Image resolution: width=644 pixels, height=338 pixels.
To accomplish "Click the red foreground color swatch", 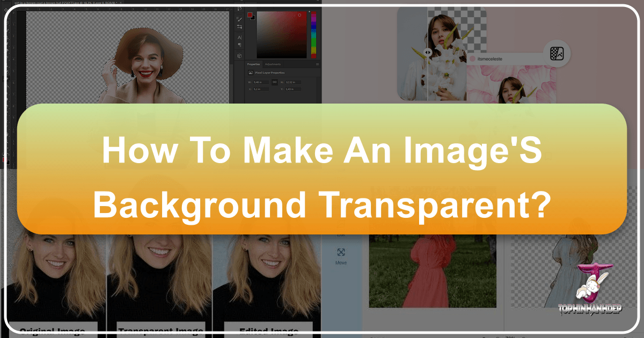I will coord(251,14).
